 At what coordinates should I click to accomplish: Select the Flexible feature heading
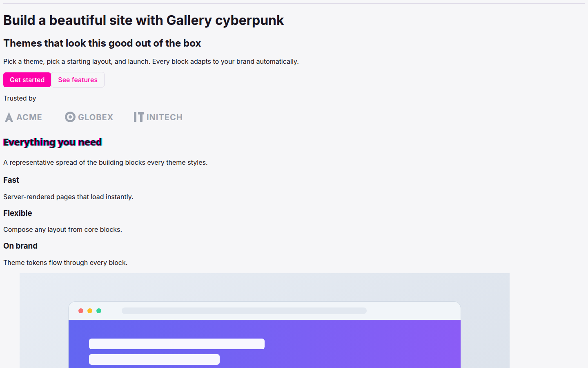18,213
